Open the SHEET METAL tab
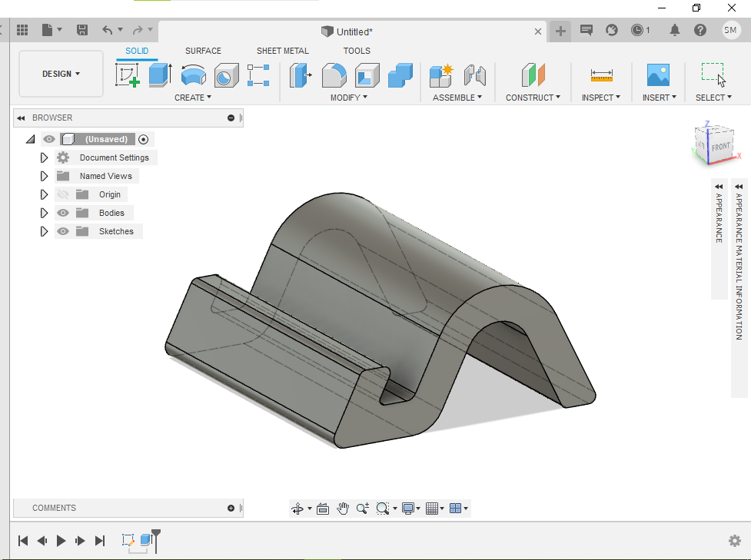 point(282,51)
